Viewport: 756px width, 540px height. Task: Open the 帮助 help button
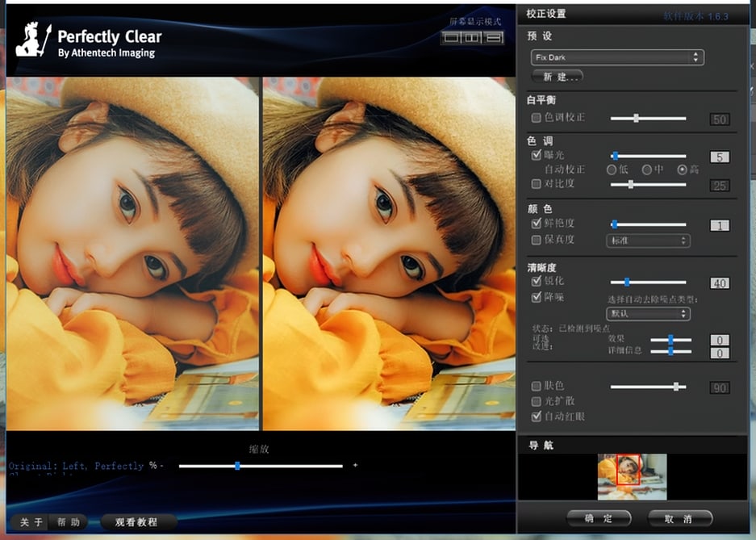pos(68,522)
